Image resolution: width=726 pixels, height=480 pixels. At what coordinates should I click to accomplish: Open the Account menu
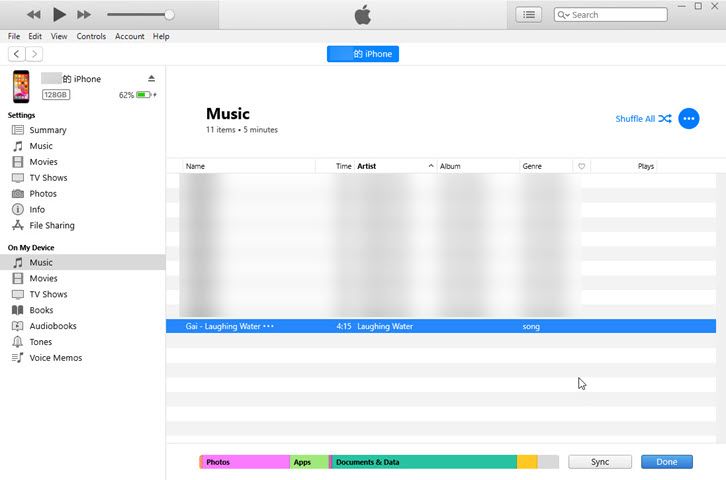pyautogui.click(x=130, y=36)
